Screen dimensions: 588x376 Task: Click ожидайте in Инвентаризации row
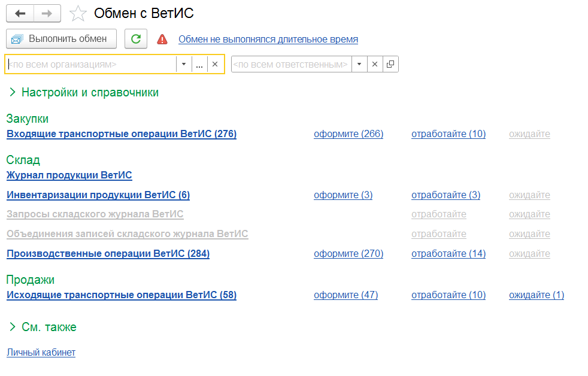click(529, 195)
